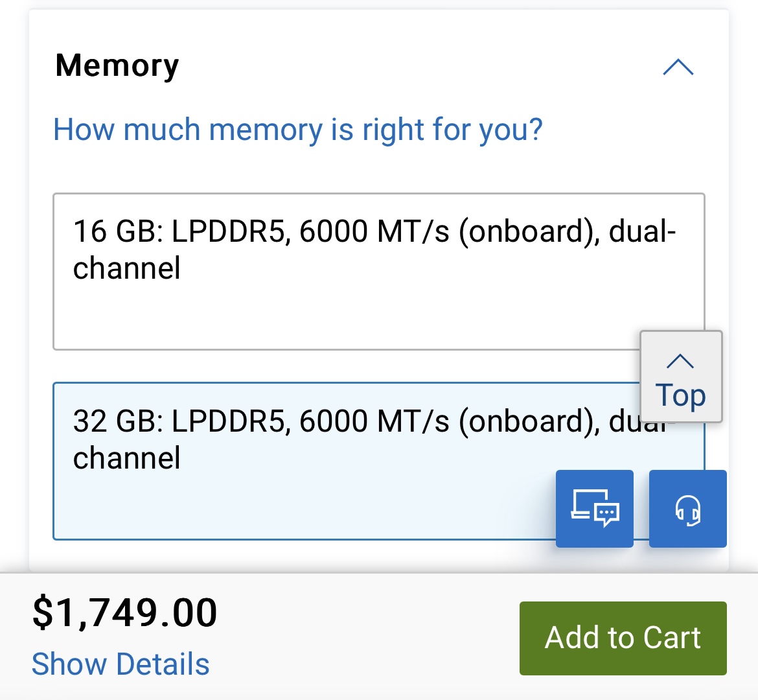The width and height of the screenshot is (758, 700).
Task: Click the up arrow above Top
Action: 680,361
